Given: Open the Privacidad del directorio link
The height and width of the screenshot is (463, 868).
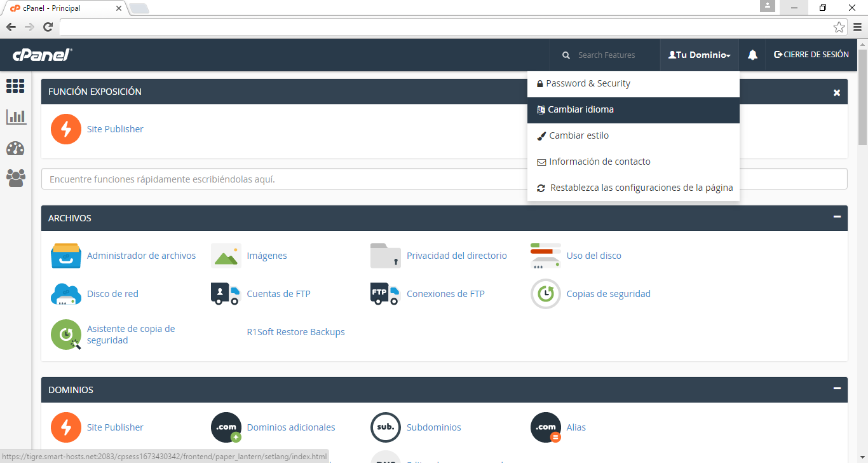Looking at the screenshot, I should [456, 256].
